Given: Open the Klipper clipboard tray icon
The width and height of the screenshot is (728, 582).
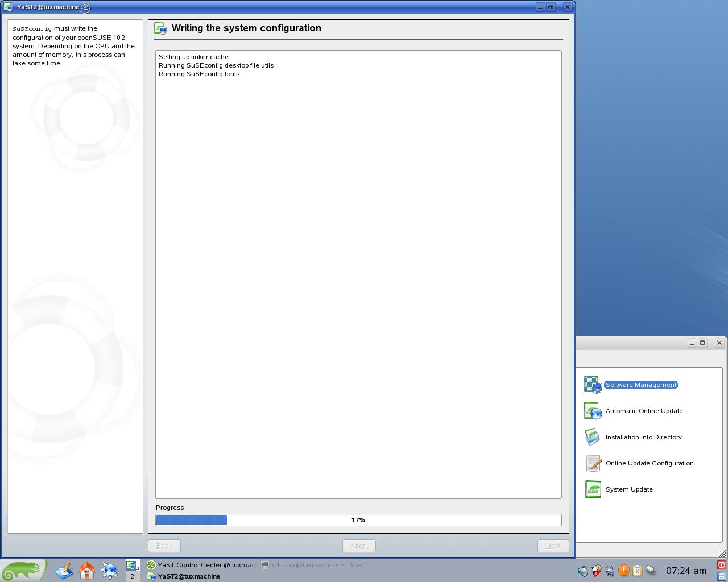Looking at the screenshot, I should 638,571.
